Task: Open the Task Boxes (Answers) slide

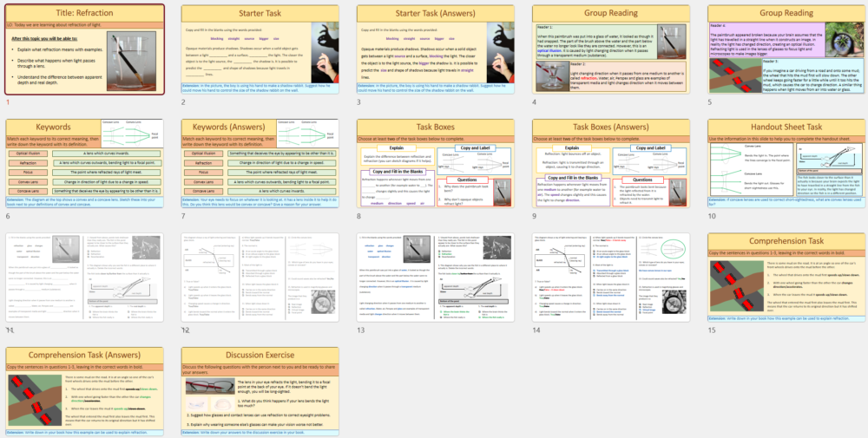Action: 611,163
